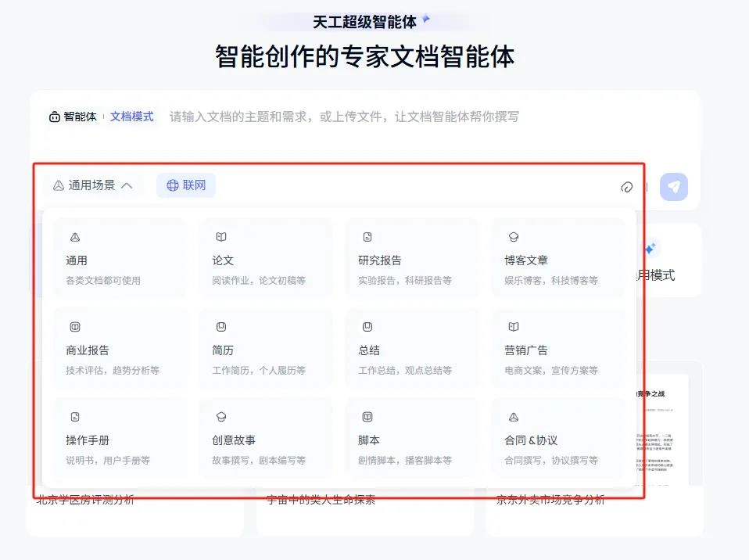The width and height of the screenshot is (749, 560).
Task: Click the icon above 商业报告
Action: pos(75,327)
